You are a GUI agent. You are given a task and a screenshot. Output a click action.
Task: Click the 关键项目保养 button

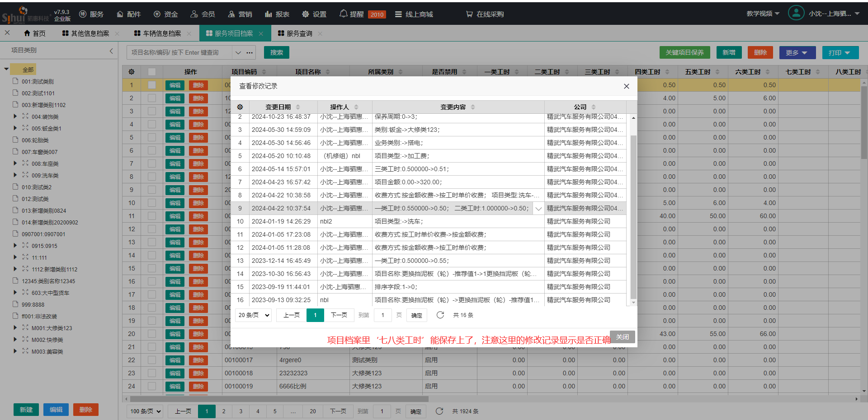[684, 53]
